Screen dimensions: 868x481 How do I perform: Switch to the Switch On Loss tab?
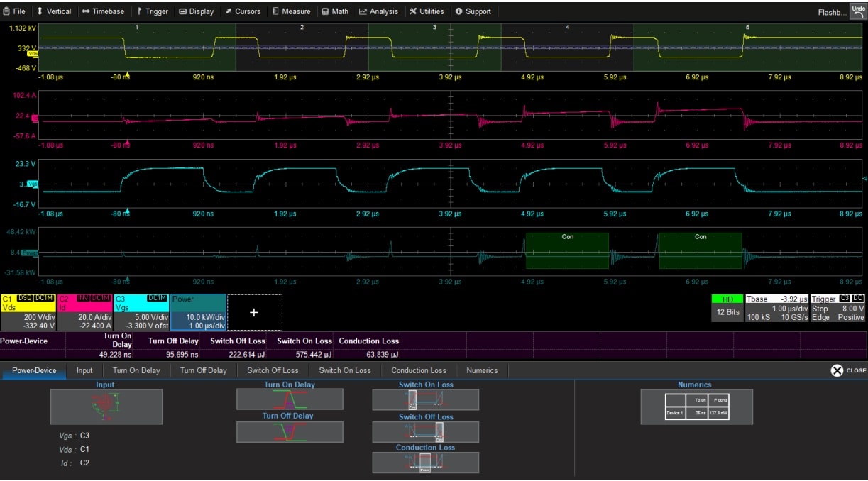point(345,370)
